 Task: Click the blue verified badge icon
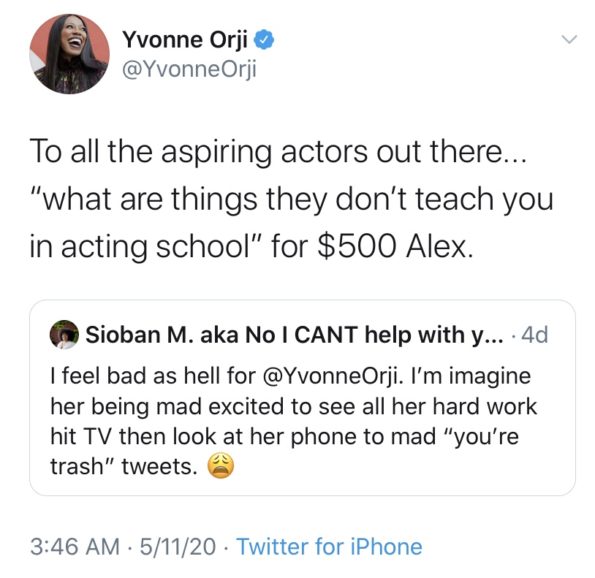tap(264, 40)
